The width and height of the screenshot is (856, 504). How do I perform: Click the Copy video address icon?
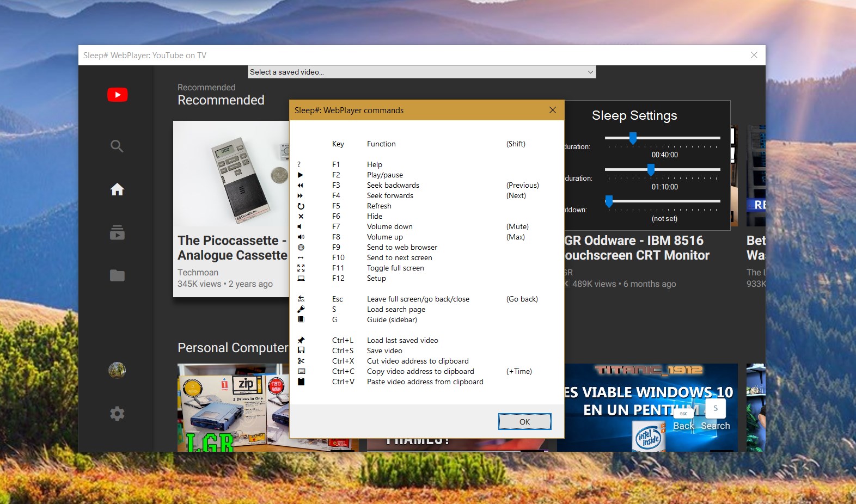301,371
